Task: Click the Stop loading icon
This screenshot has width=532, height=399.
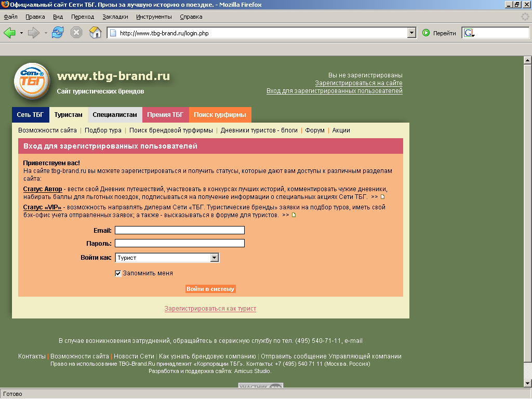Action: point(76,33)
